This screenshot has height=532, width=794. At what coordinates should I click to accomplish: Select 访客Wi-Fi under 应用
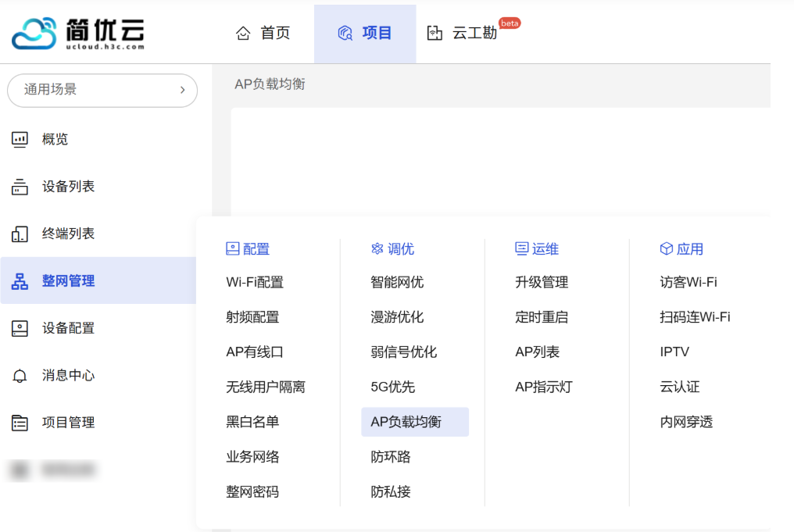[688, 282]
